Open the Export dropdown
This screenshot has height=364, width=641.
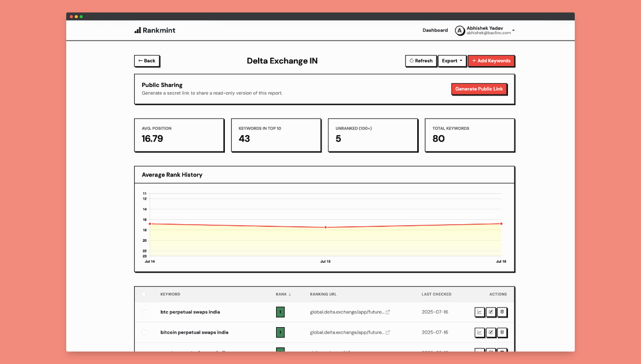click(452, 60)
